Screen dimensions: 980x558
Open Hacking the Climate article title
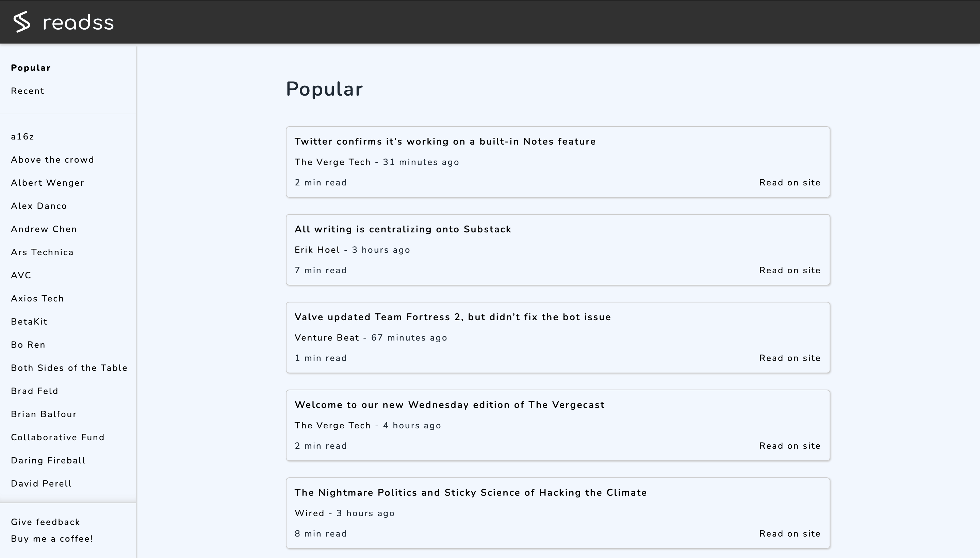pos(471,492)
